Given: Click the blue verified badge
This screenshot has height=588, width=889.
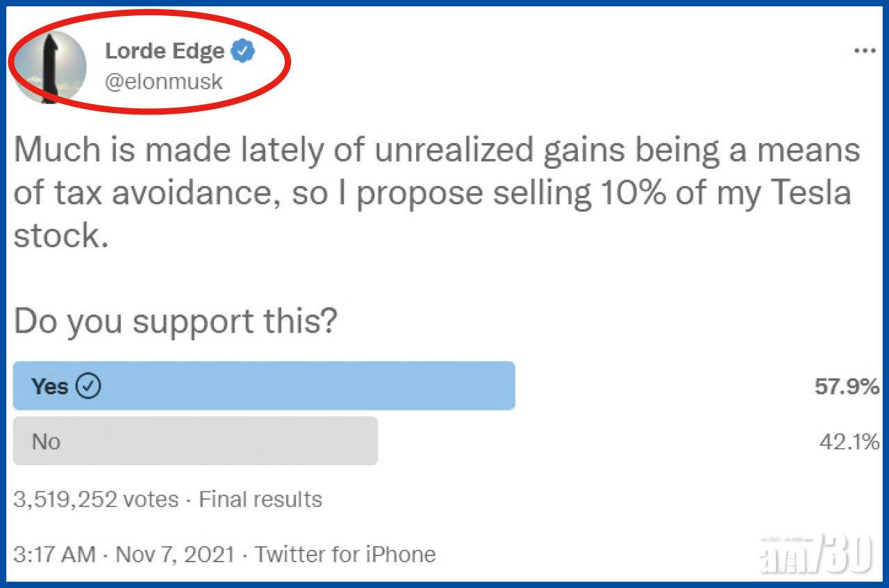Looking at the screenshot, I should (x=243, y=51).
